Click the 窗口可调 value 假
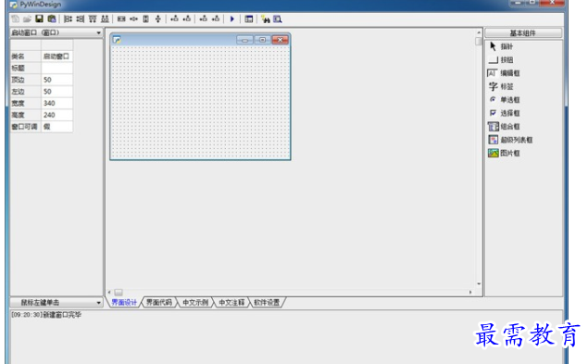Image resolution: width=588 pixels, height=364 pixels. 57,127
